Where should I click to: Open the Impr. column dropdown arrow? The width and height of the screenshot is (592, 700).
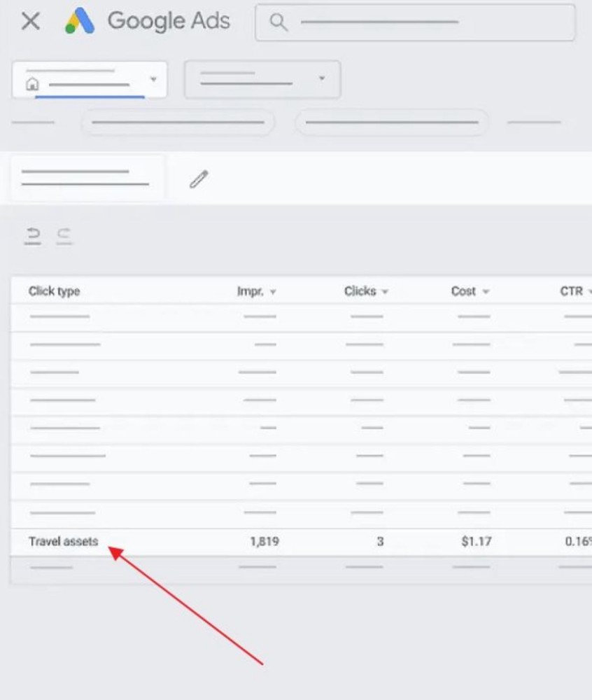pyautogui.click(x=273, y=292)
